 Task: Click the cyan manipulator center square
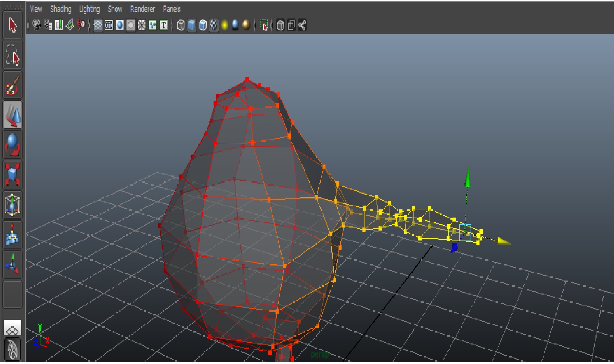(x=465, y=232)
